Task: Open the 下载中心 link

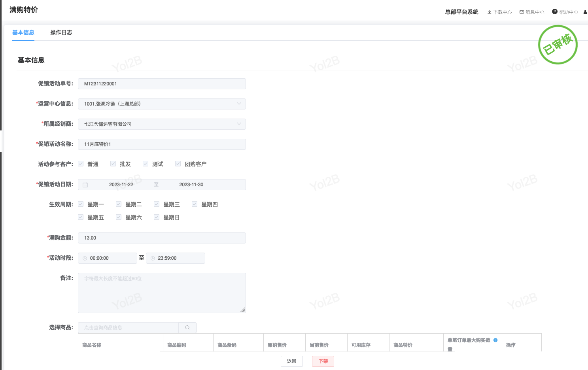Action: pos(503,12)
